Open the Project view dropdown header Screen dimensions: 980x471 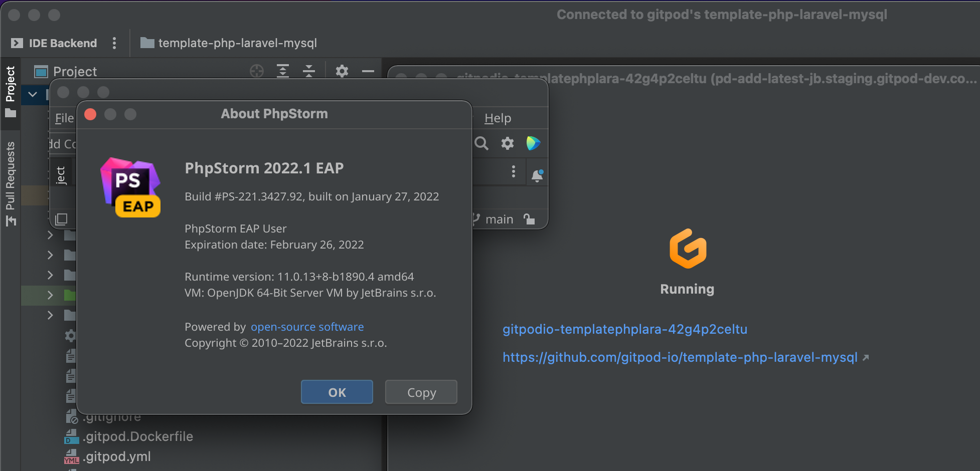pos(66,72)
